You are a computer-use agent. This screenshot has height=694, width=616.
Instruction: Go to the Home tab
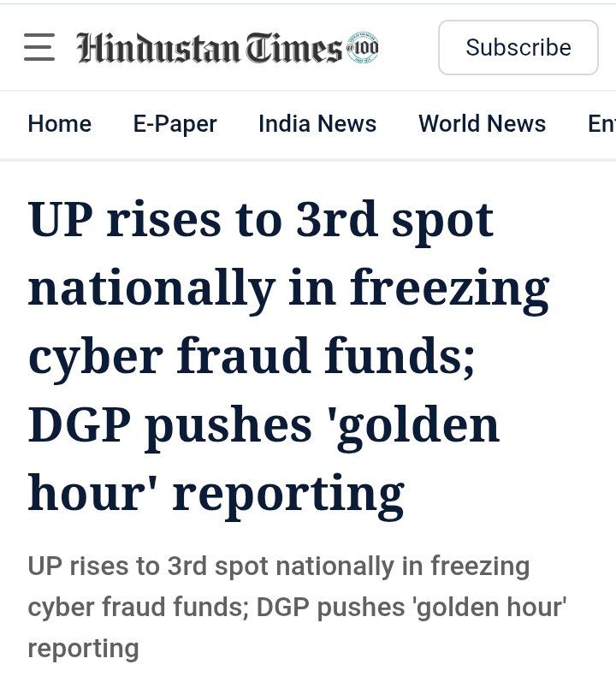[59, 124]
